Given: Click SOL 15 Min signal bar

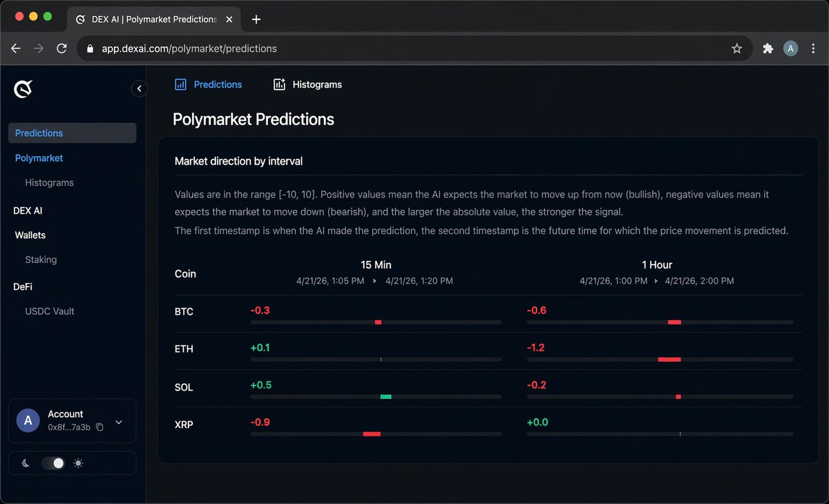Looking at the screenshot, I should click(x=376, y=396).
